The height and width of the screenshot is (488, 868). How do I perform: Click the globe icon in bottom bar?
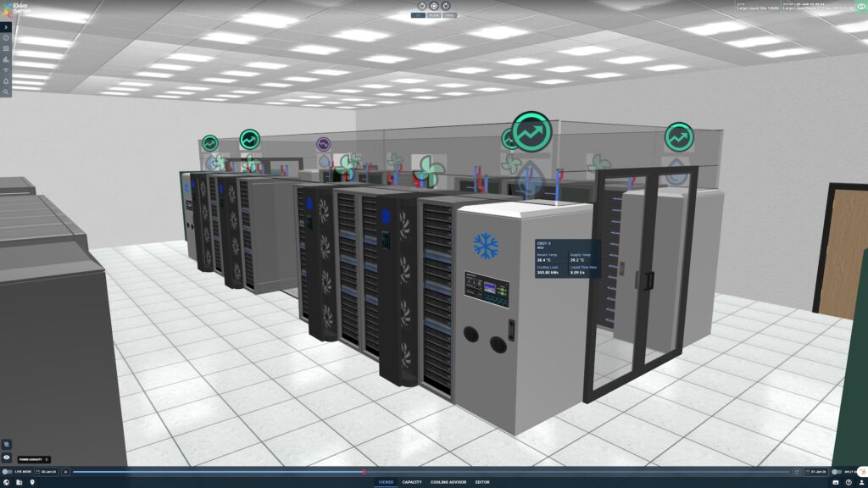[6, 482]
